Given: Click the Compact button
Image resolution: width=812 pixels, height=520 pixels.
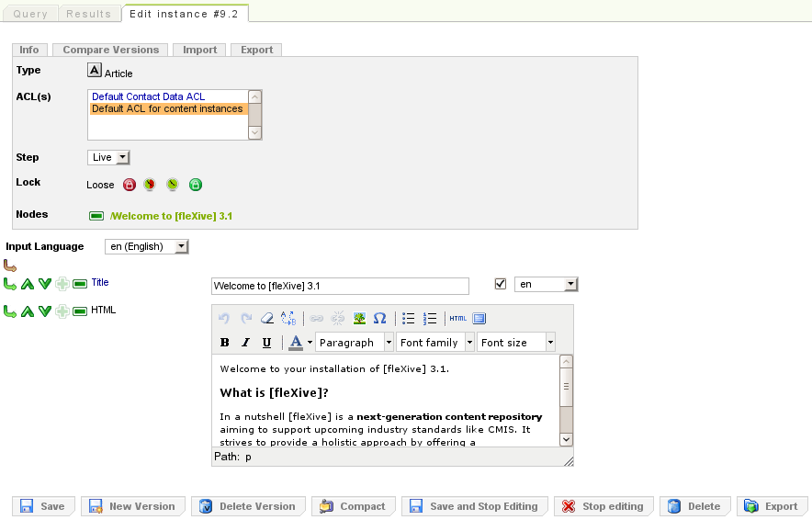Looking at the screenshot, I should tap(354, 506).
